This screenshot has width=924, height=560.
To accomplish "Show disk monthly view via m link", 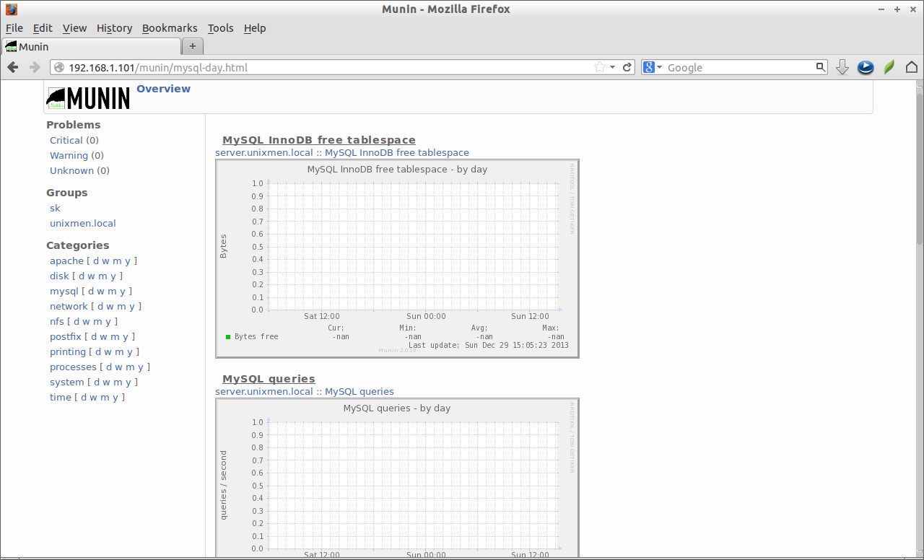I will (x=103, y=276).
